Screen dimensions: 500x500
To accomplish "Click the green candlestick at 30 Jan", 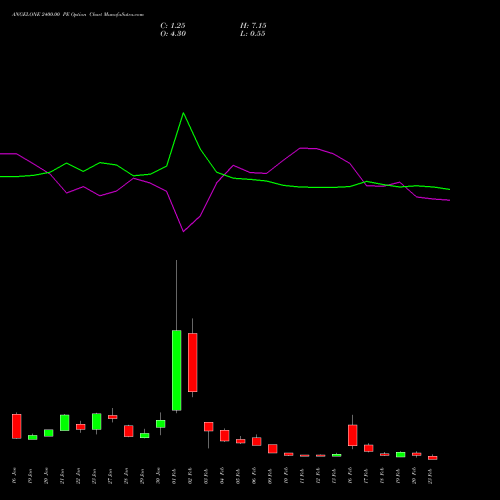I will 161,424.
